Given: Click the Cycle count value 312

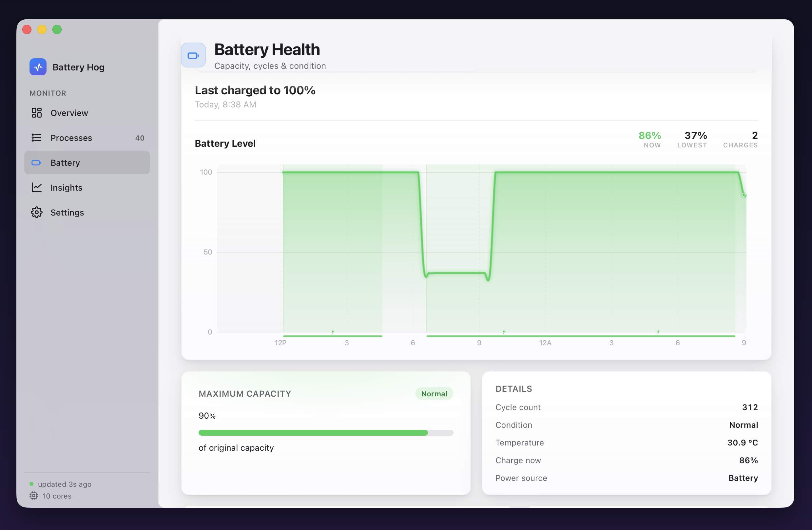Looking at the screenshot, I should [x=750, y=407].
